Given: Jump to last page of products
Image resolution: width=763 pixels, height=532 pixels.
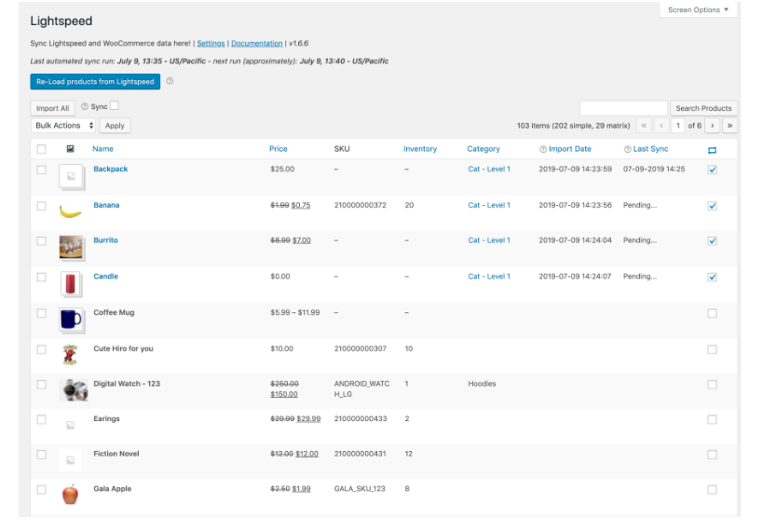Looking at the screenshot, I should 729,126.
